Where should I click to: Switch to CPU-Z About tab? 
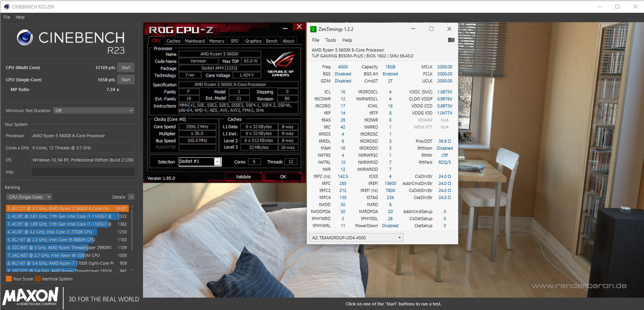tap(288, 41)
